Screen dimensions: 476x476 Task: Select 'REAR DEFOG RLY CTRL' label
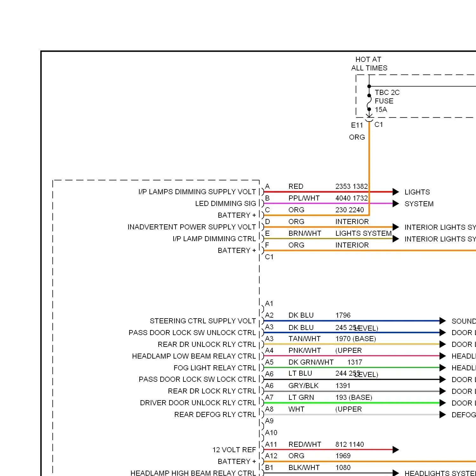coord(215,414)
